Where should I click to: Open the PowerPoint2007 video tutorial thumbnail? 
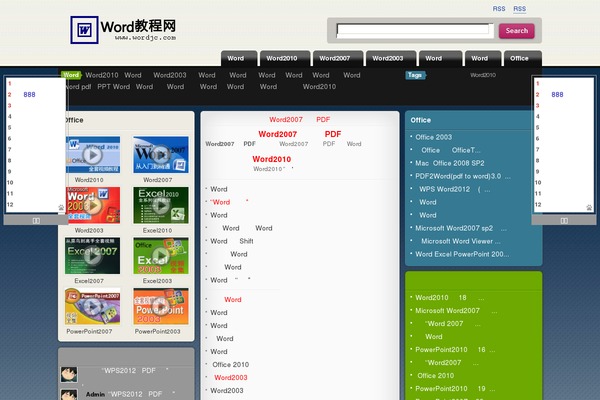tap(92, 306)
